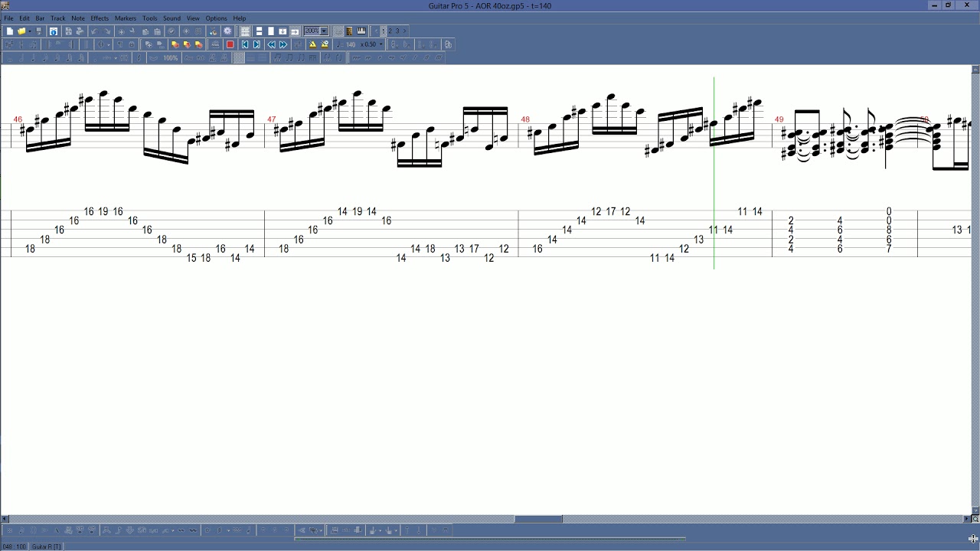980x551 pixels.
Task: Select page 3 in page navigator
Action: click(397, 31)
